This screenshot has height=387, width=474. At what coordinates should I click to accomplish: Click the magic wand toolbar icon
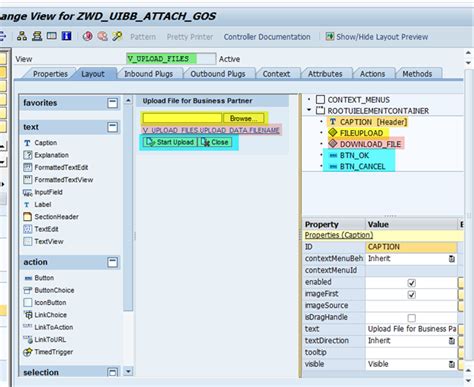pyautogui.click(x=117, y=36)
